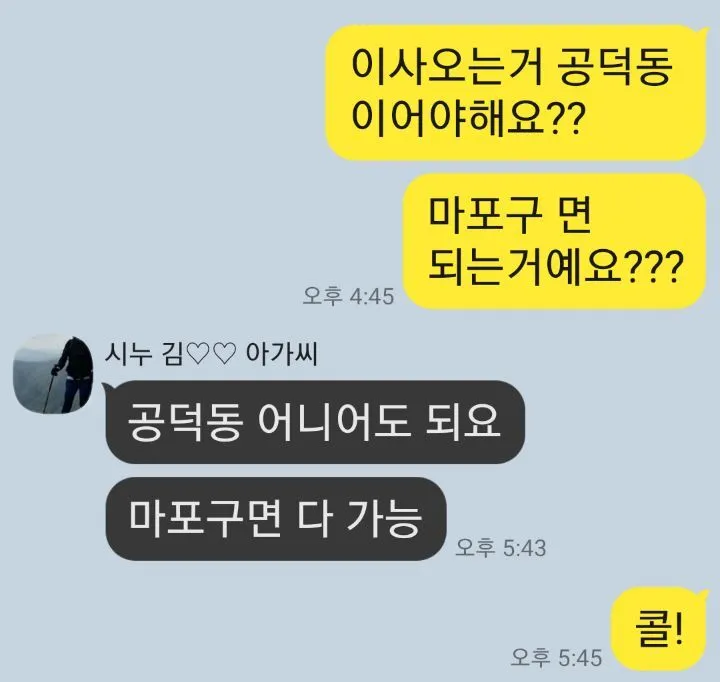Click the word 가능 in the dark bubble
The image size is (720, 682).
coord(383,519)
